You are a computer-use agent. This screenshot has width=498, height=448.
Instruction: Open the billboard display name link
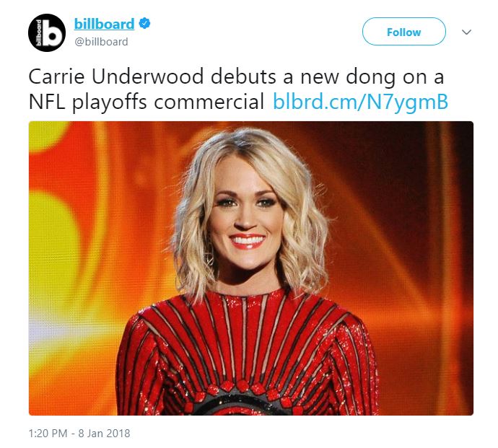(x=104, y=24)
